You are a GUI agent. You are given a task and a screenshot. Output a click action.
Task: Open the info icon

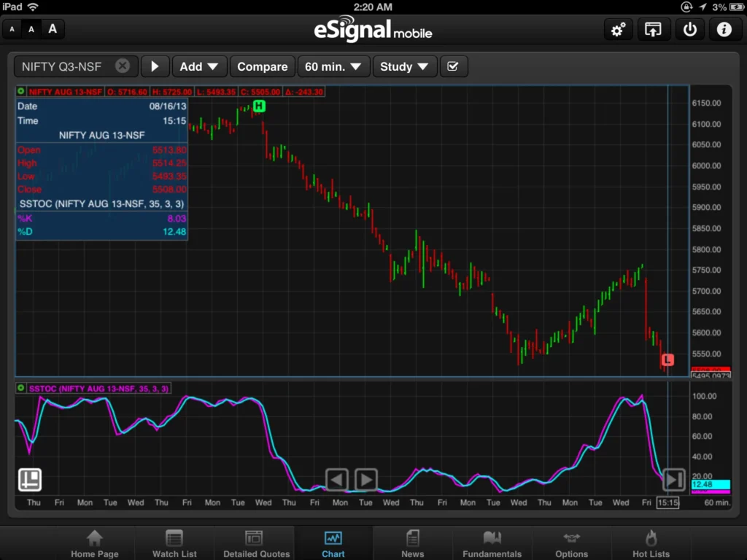(x=724, y=30)
